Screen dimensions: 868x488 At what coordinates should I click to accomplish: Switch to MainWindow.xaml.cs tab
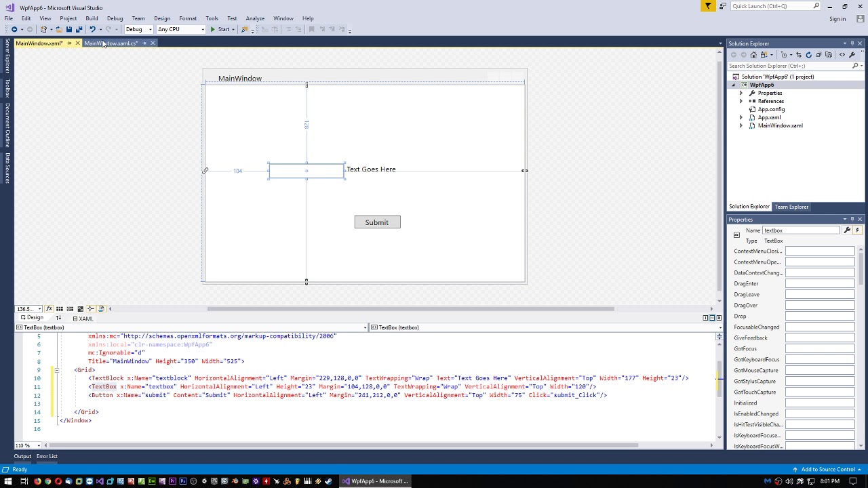click(x=111, y=43)
